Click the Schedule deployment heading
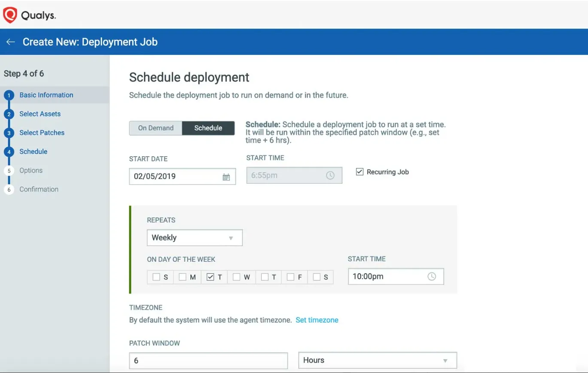The height and width of the screenshot is (373, 588). (x=189, y=77)
